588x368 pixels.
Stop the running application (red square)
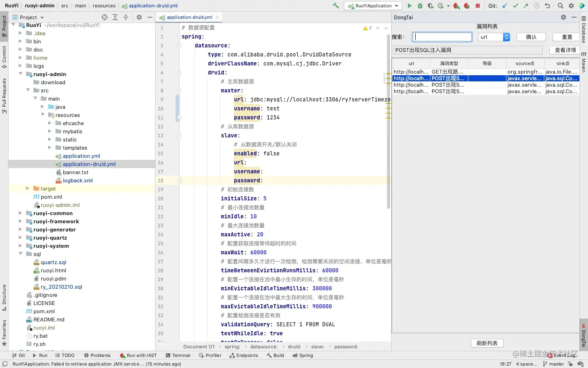pos(478,6)
